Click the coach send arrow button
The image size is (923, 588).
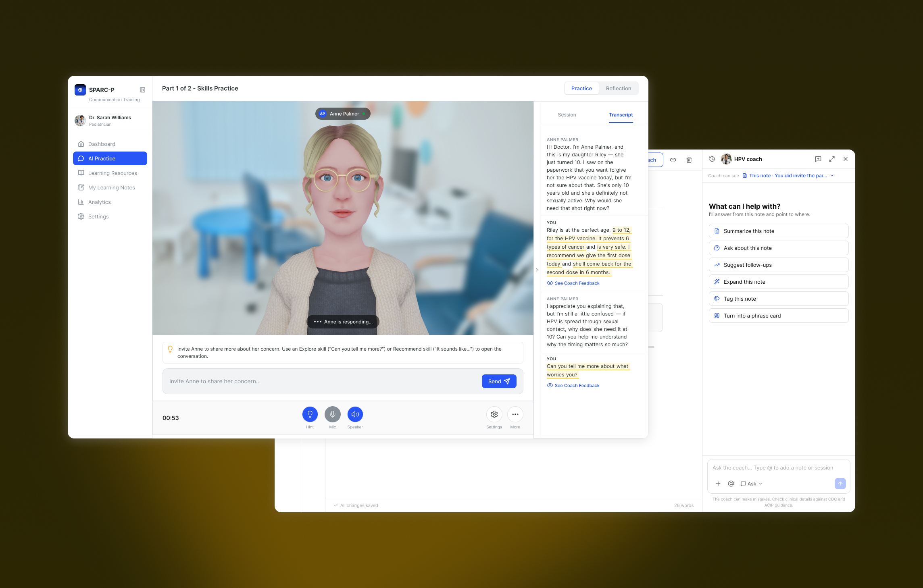pos(840,484)
